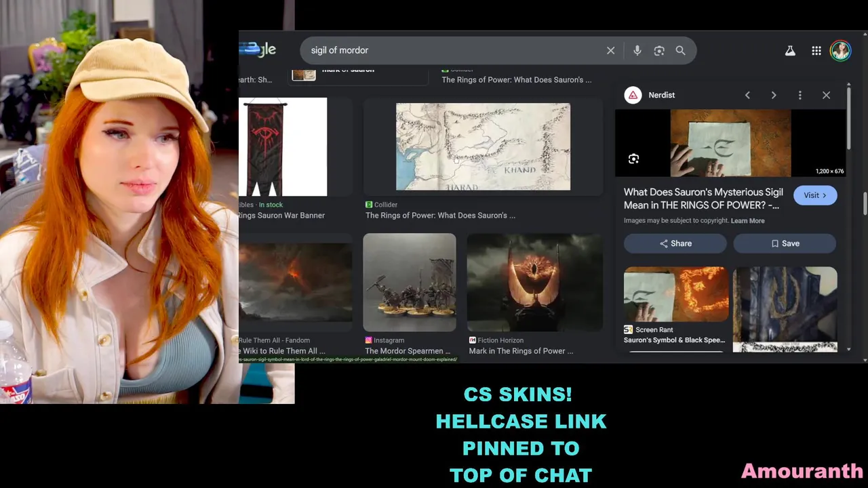
Task: Go to previous image in Nerdist panel
Action: click(x=747, y=95)
